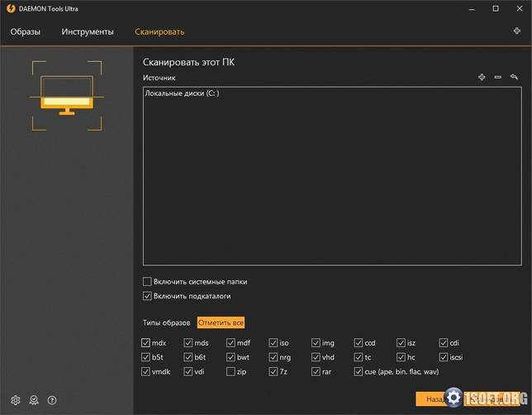The image size is (532, 415).
Task: Toggle the nrg checkbox
Action: 273,357
